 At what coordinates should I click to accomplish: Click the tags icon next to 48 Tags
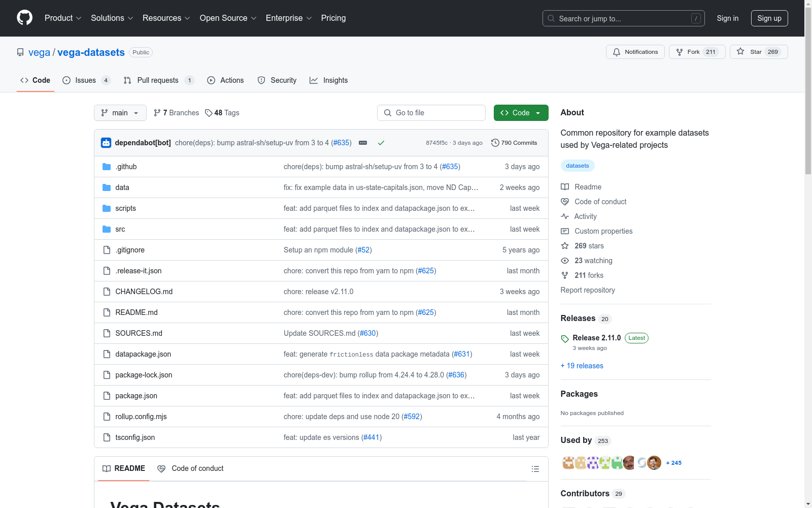[209, 113]
